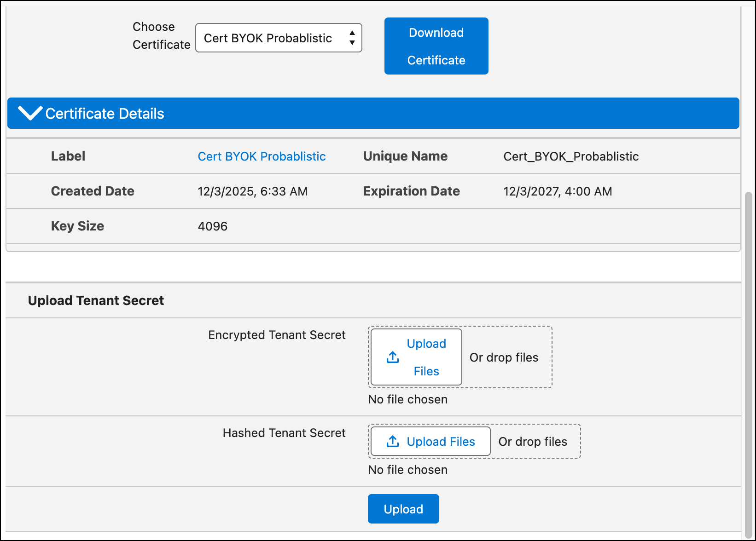
Task: Click the Cert_BYOK_Probablistic unique name value
Action: click(x=571, y=156)
